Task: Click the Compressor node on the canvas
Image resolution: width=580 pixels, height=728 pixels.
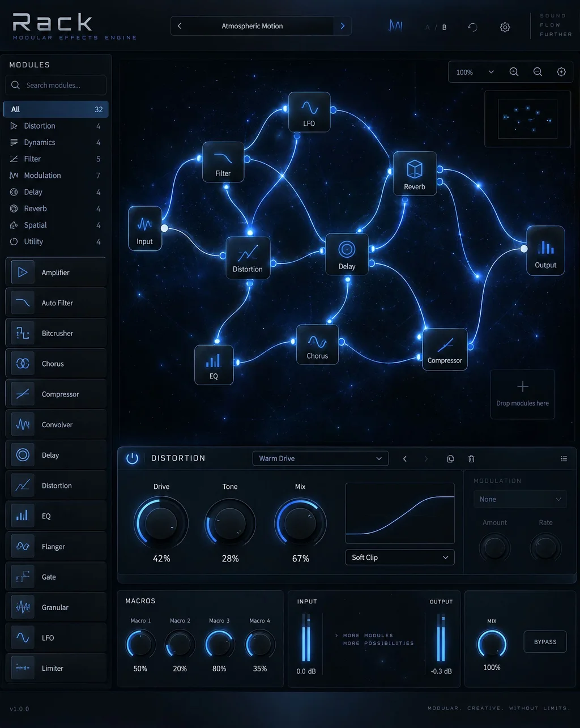Action: pos(445,349)
